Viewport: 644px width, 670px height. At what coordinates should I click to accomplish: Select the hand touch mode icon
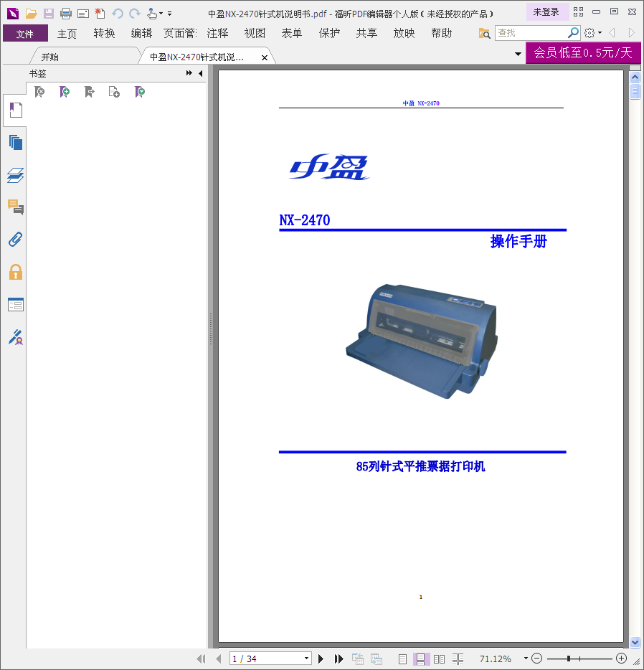(x=151, y=14)
